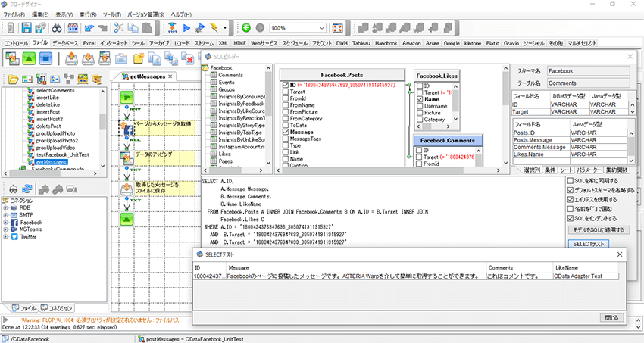The height and width of the screenshot is (343, 644).
Task: Open the dropdown arrow beside the lightning icon
Action: [225, 28]
